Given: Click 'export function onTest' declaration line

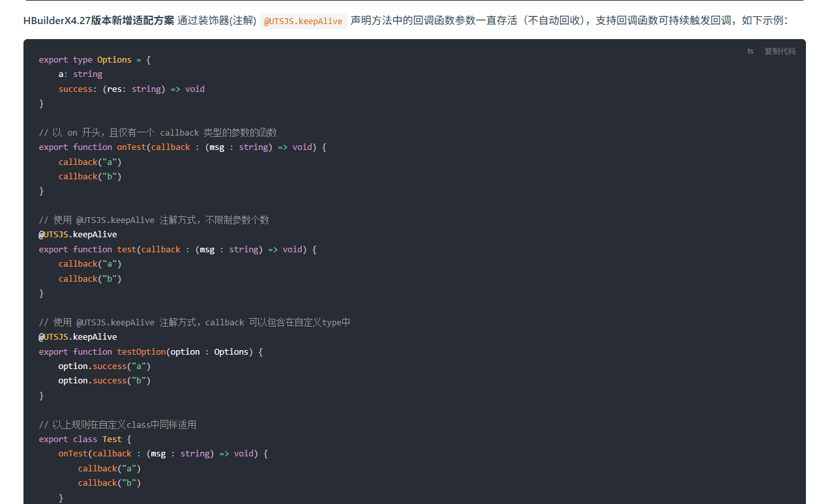Looking at the screenshot, I should 182,147.
